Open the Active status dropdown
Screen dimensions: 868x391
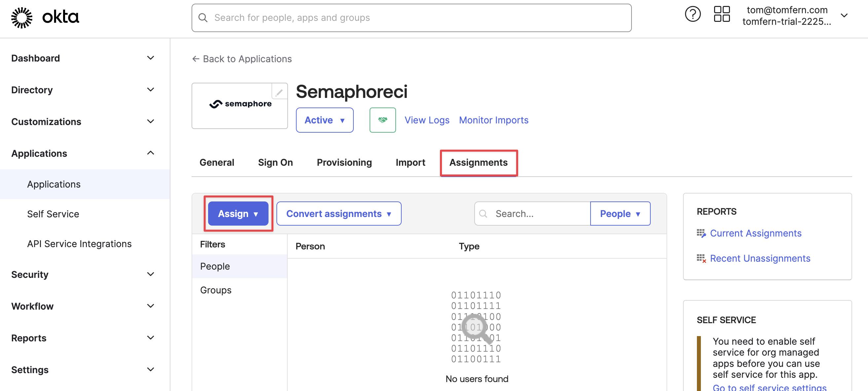coord(324,120)
